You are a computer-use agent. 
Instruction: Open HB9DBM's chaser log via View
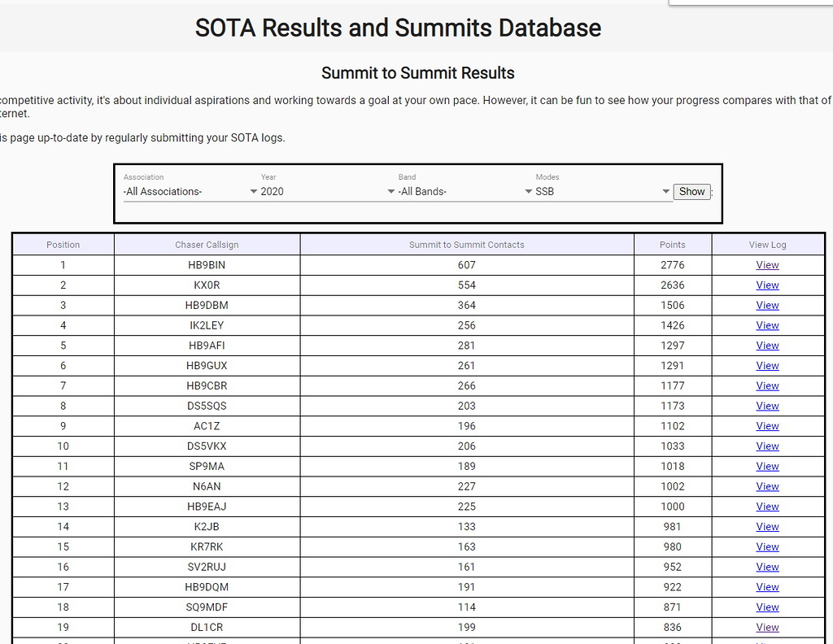(x=767, y=305)
